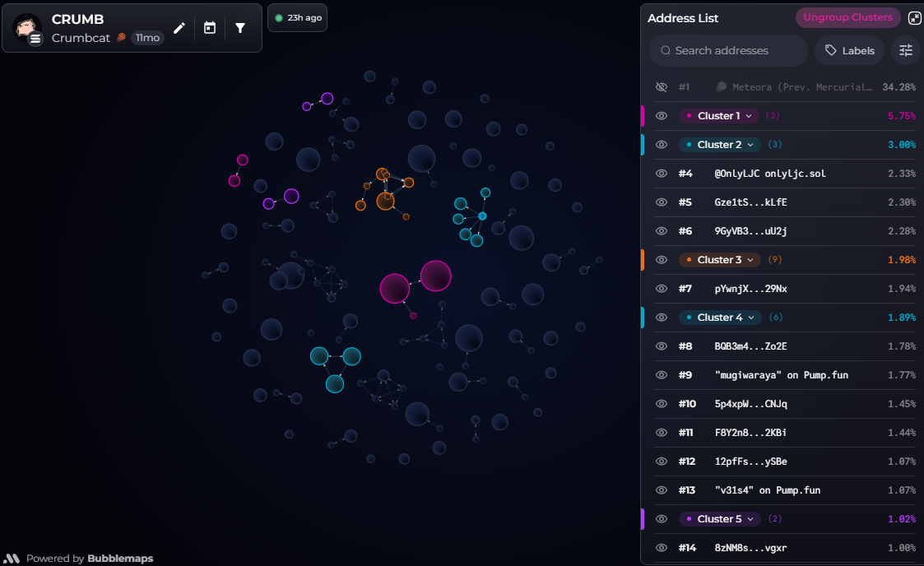924x566 pixels.
Task: Hide address #7 pYwnjX...29Nx
Action: tap(662, 289)
